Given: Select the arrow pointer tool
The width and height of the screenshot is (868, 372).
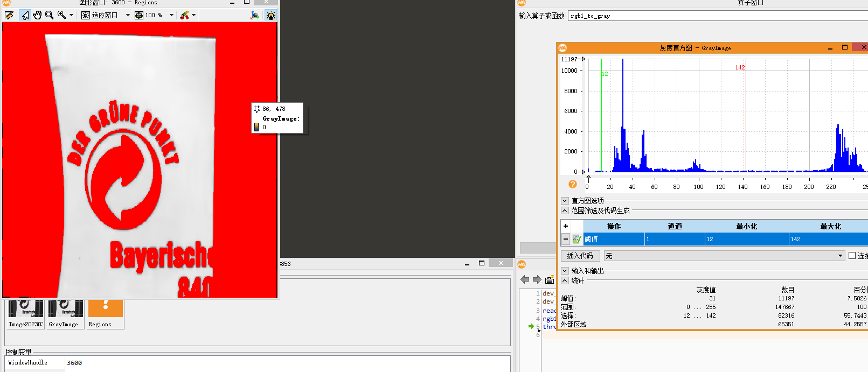Looking at the screenshot, I should coord(25,15).
